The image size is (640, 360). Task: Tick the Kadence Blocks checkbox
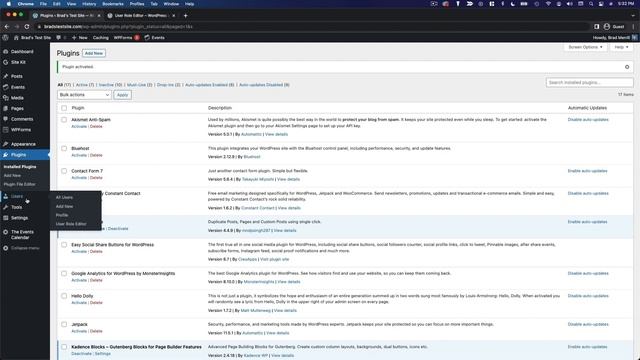click(x=64, y=347)
